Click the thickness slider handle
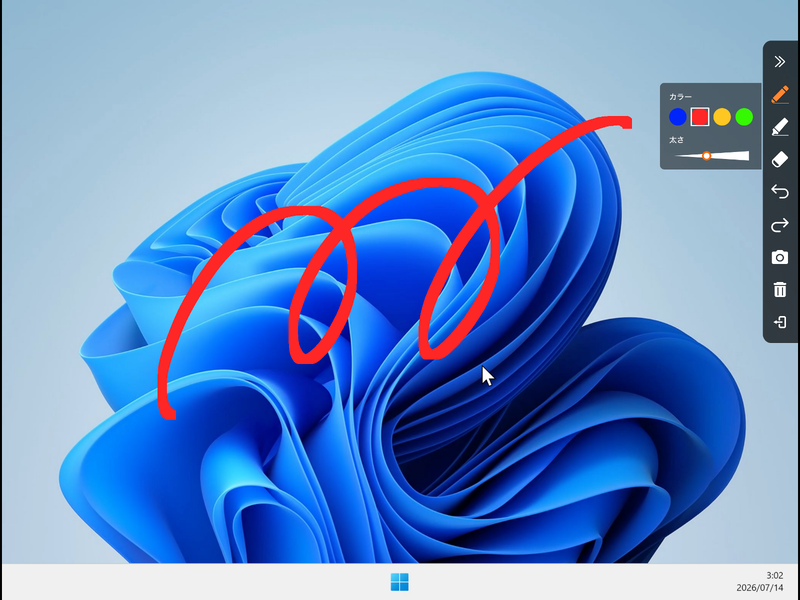 (707, 156)
